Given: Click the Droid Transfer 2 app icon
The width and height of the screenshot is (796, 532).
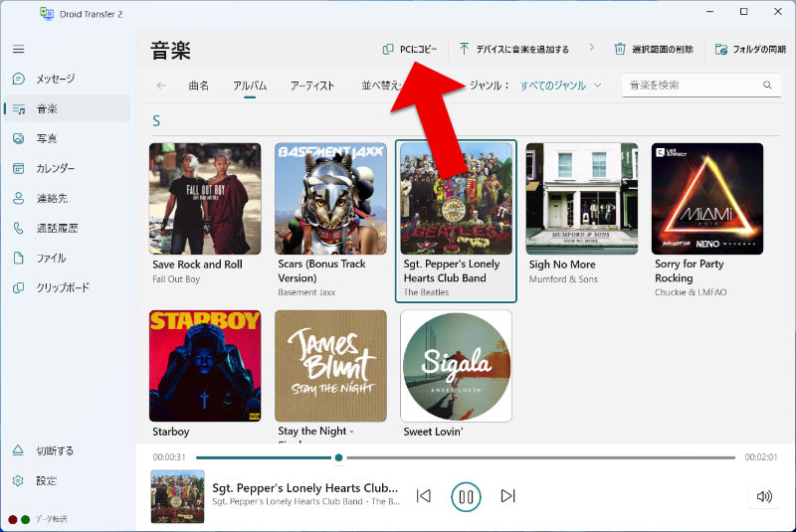Looking at the screenshot, I should click(47, 14).
